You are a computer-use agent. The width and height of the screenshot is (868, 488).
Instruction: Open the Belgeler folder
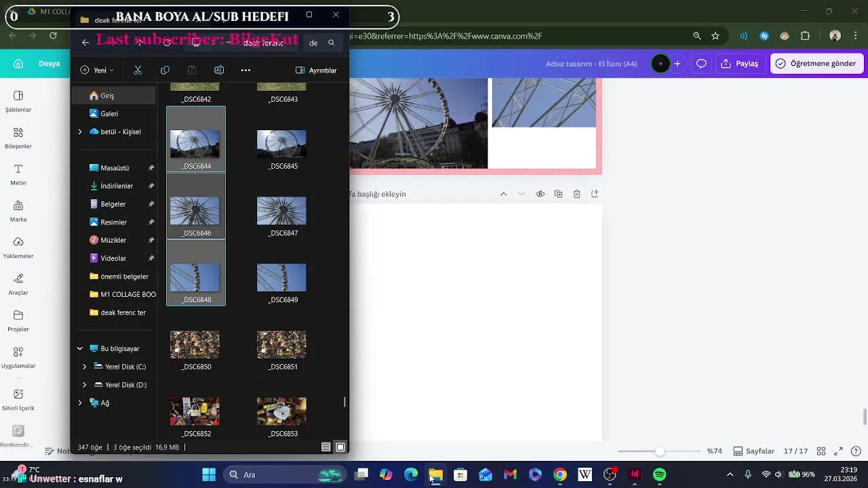tap(114, 204)
